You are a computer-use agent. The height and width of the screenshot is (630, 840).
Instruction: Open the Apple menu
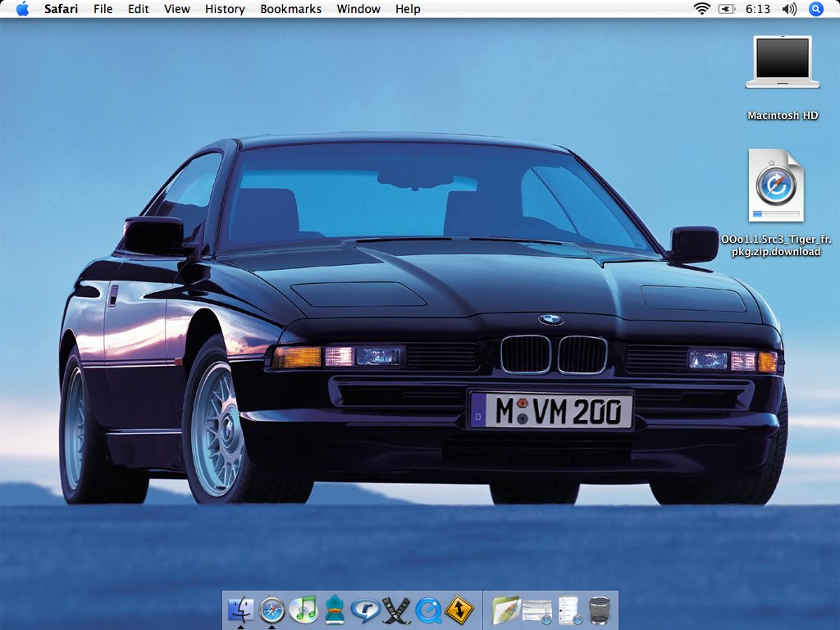pos(22,9)
